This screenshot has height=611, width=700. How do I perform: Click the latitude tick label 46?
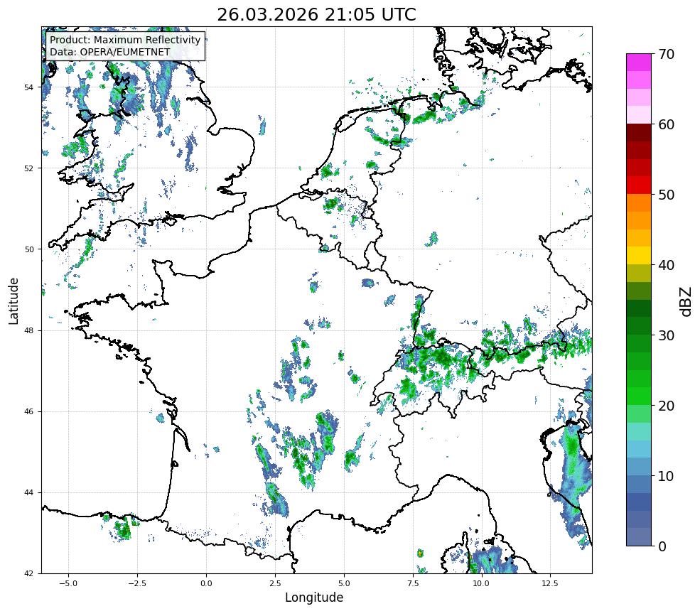coord(28,411)
